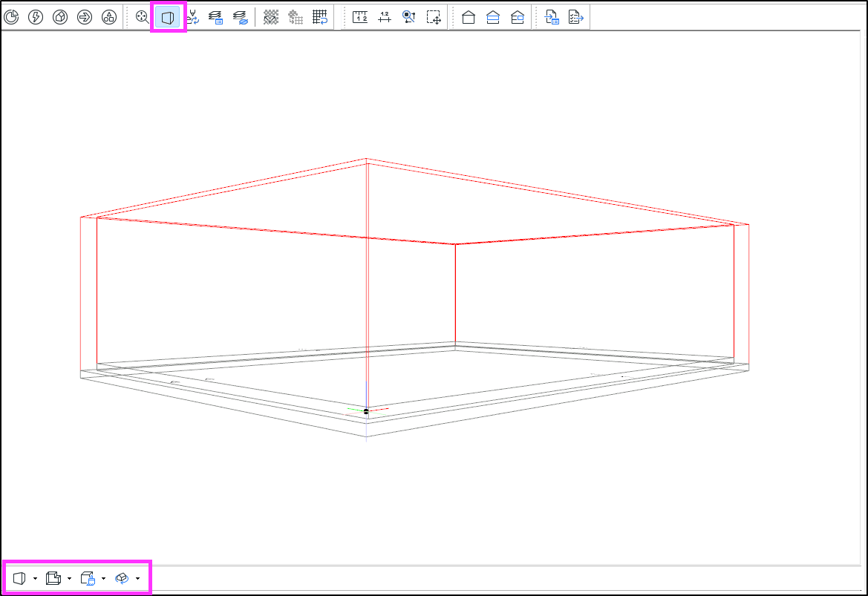Click the document import icon with blue arrow
The image size is (868, 596).
pyautogui.click(x=552, y=17)
